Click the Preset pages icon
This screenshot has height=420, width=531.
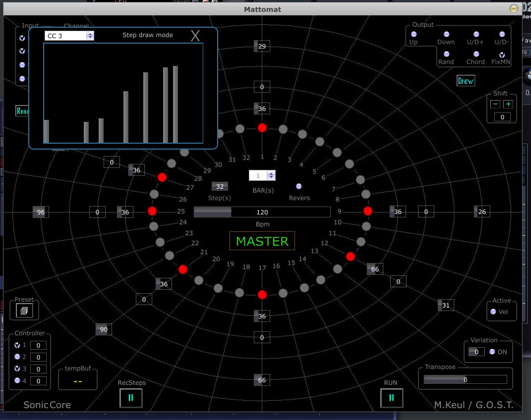(x=24, y=311)
